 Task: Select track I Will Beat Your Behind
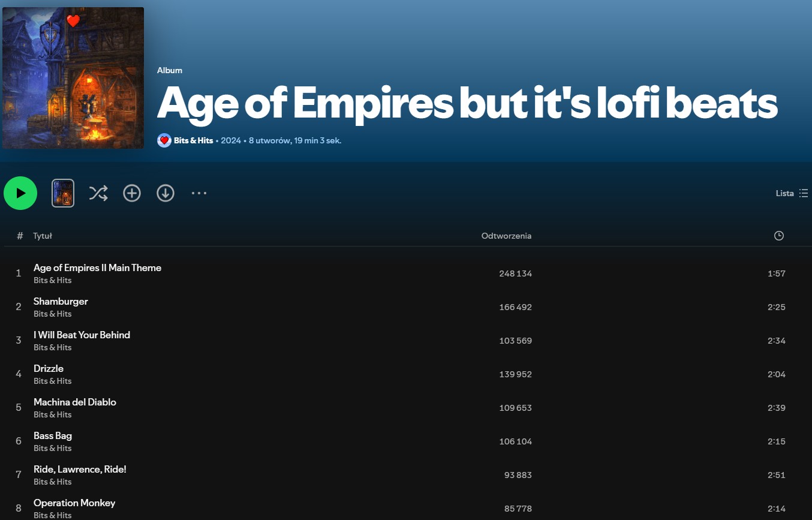tap(406, 341)
